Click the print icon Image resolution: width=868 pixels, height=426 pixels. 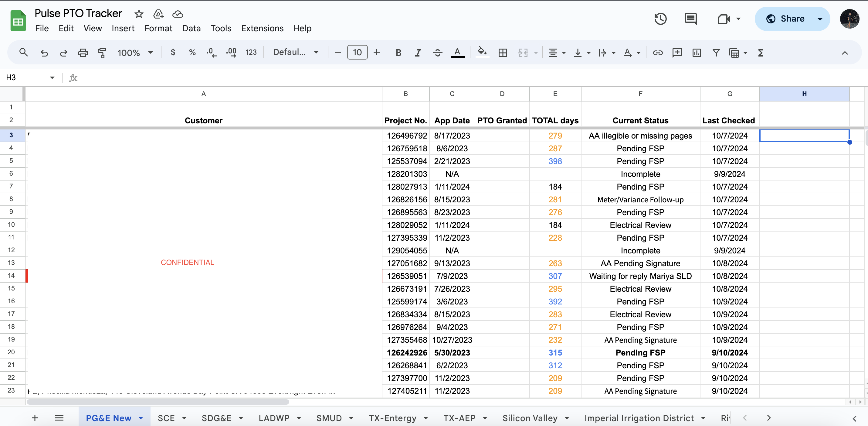pos(83,52)
